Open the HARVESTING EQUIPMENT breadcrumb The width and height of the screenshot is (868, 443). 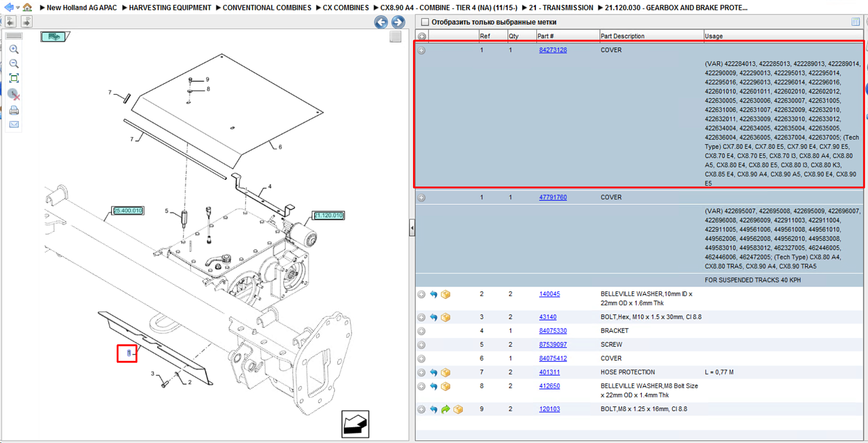170,8
